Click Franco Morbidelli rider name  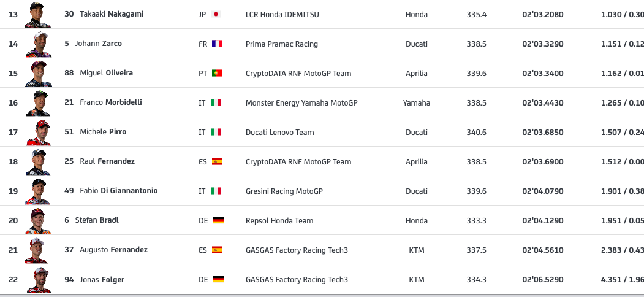click(x=111, y=102)
